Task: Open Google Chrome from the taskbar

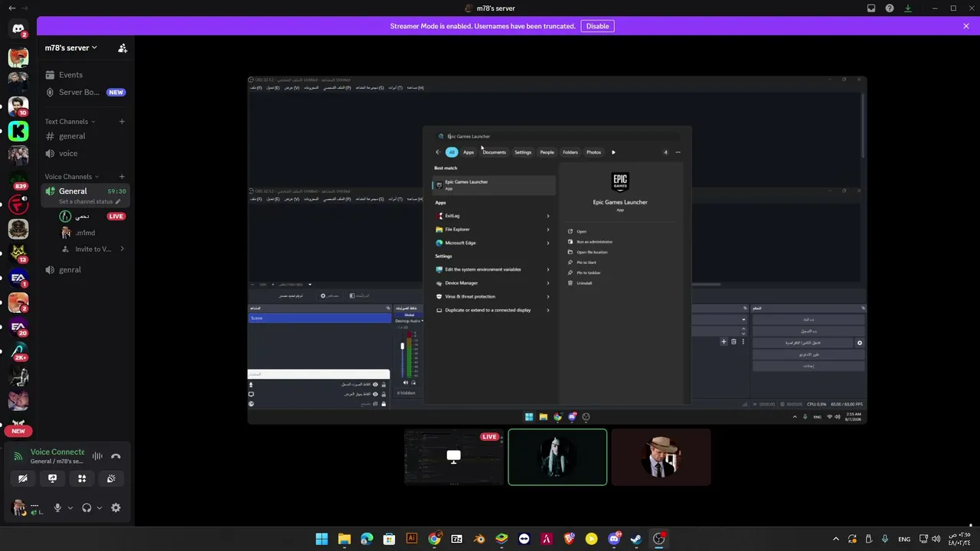Action: [x=434, y=539]
